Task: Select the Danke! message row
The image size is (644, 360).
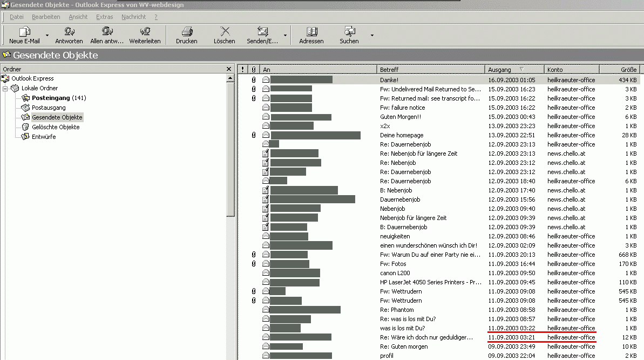Action: click(x=439, y=80)
